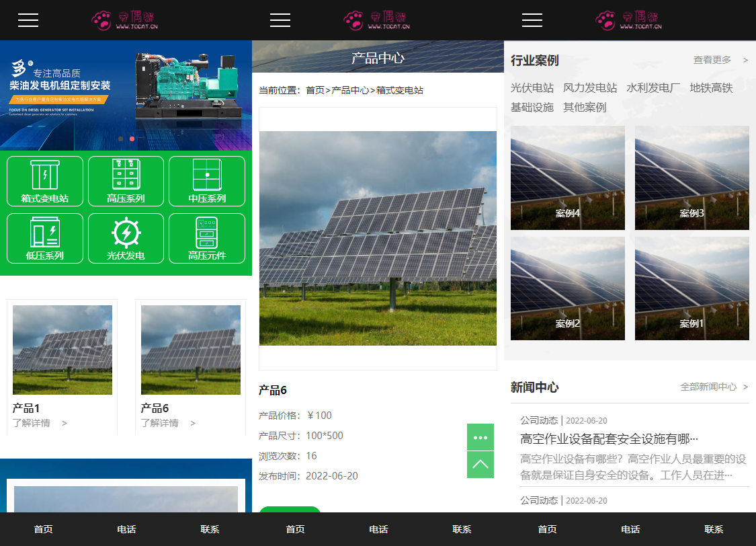The width and height of the screenshot is (756, 546).
Task: Open the 高压元件 category icon
Action: click(x=207, y=239)
